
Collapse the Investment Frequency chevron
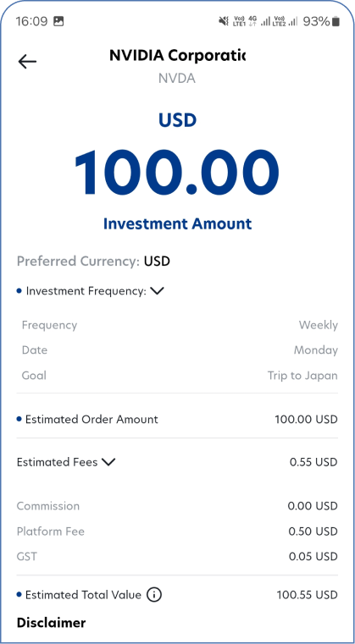click(x=157, y=291)
